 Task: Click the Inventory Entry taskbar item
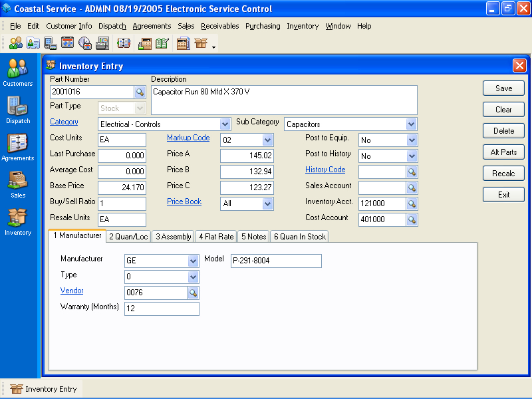click(x=43, y=389)
